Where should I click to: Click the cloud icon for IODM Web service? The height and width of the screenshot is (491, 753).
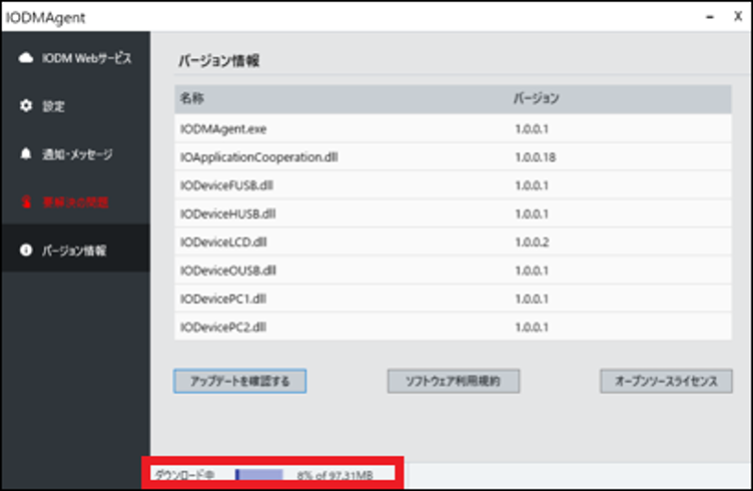pos(26,58)
